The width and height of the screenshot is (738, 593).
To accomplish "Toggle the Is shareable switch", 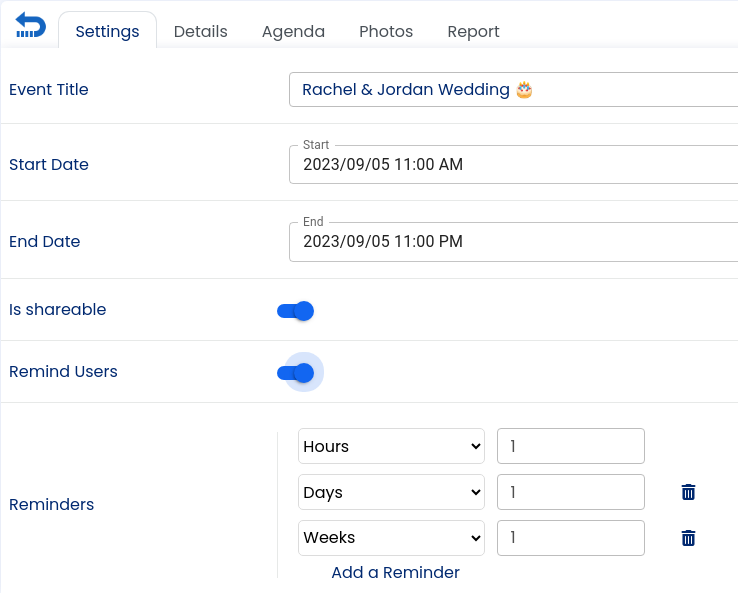I will (296, 311).
